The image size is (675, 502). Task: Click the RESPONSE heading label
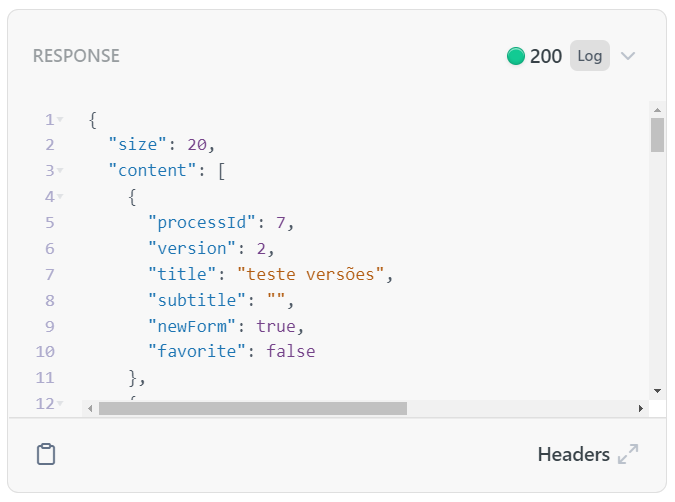[76, 56]
